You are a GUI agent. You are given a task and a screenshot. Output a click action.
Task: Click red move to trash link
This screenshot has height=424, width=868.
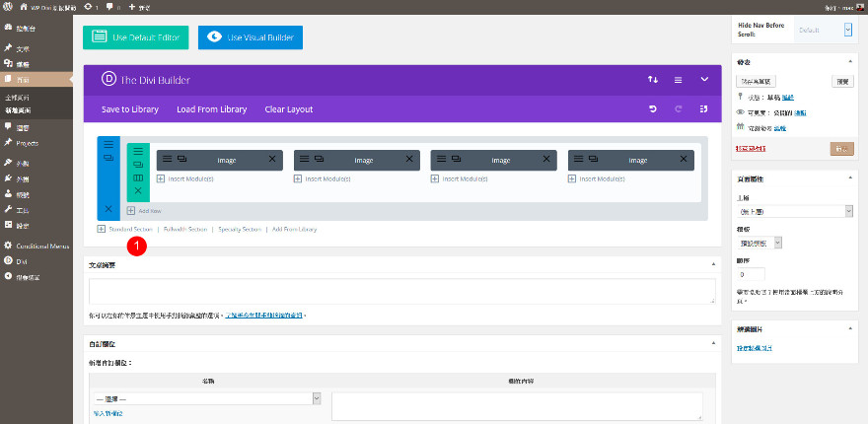(x=752, y=149)
